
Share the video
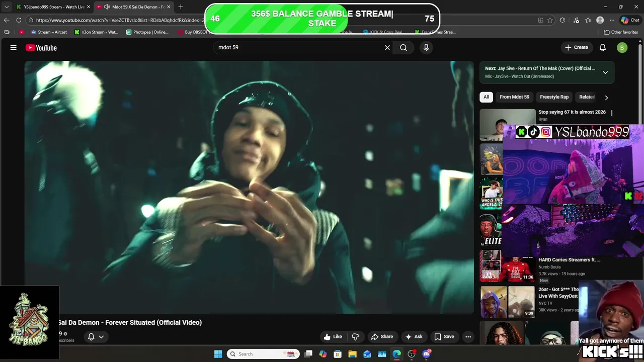[382, 337]
